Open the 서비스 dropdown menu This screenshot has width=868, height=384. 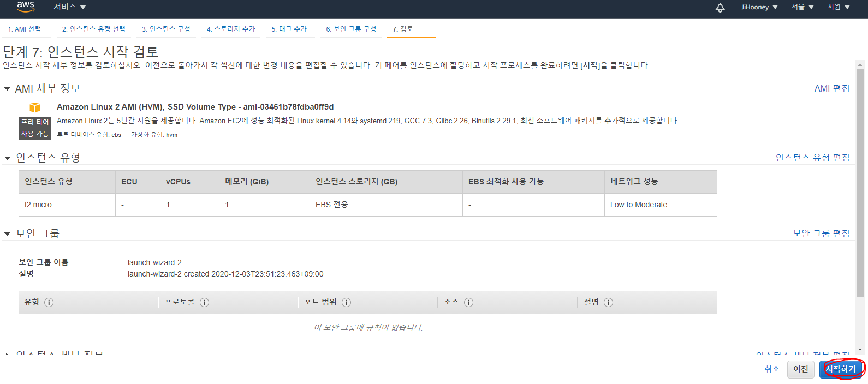click(x=70, y=7)
